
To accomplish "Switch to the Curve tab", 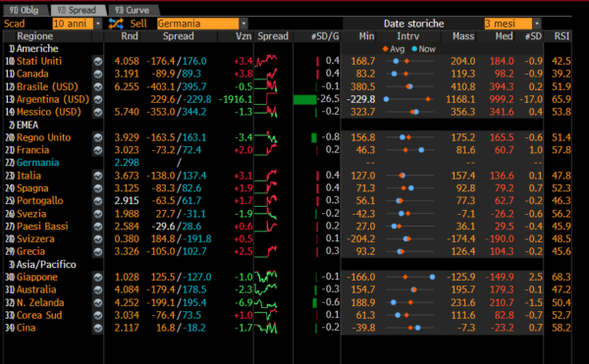I will click(133, 10).
